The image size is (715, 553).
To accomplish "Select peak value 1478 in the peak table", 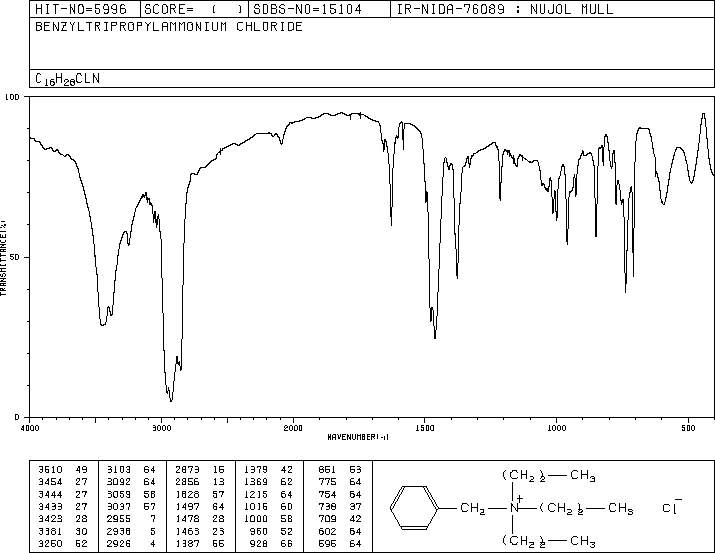I will point(187,519).
